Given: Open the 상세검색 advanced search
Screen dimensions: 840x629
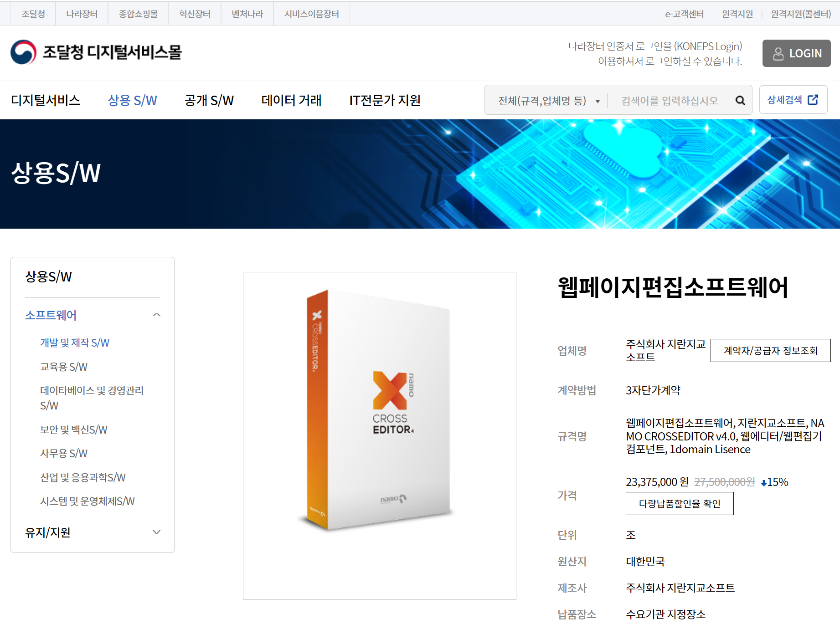Looking at the screenshot, I should [x=793, y=100].
